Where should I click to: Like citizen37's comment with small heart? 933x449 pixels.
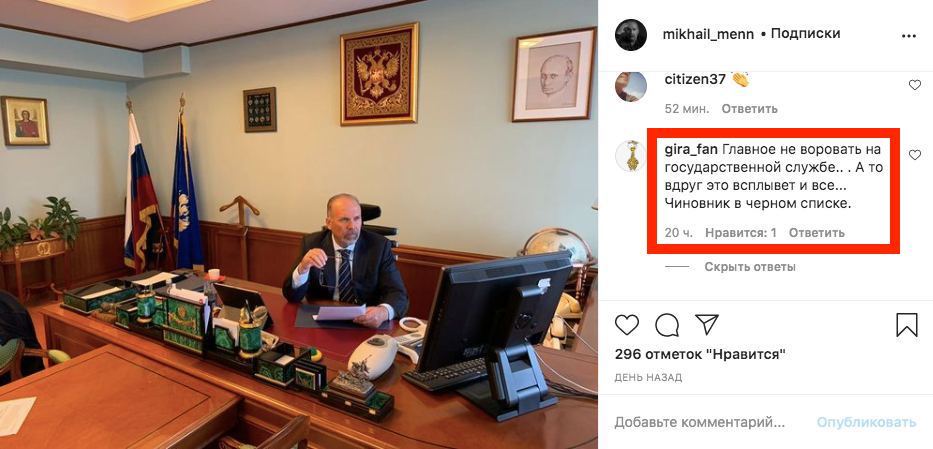pos(915,85)
